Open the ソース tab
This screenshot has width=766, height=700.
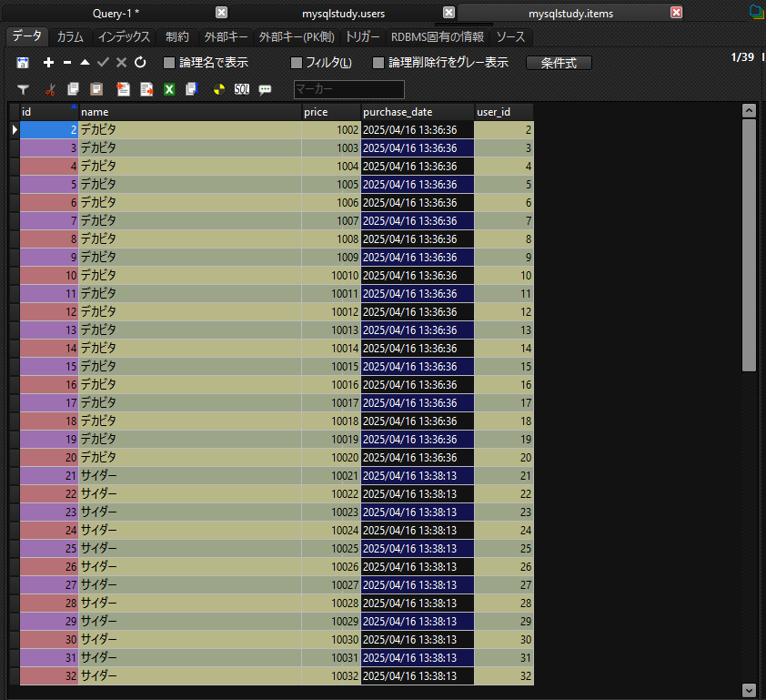point(510,37)
